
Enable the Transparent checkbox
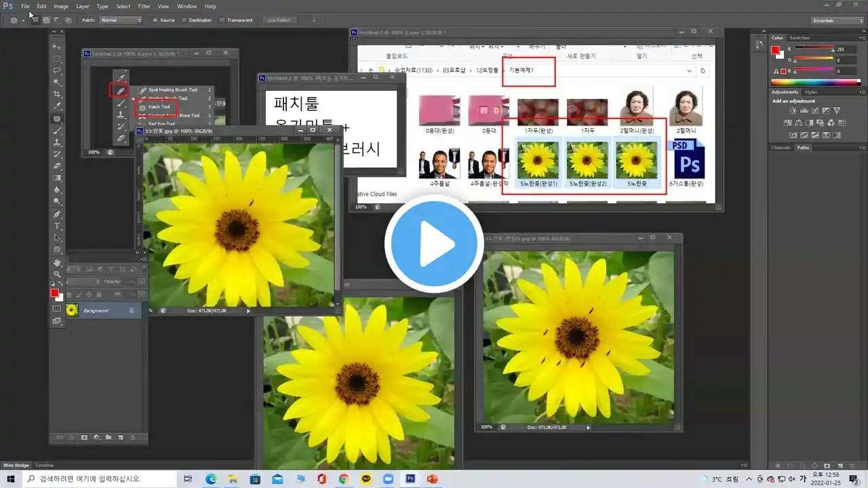[x=237, y=20]
